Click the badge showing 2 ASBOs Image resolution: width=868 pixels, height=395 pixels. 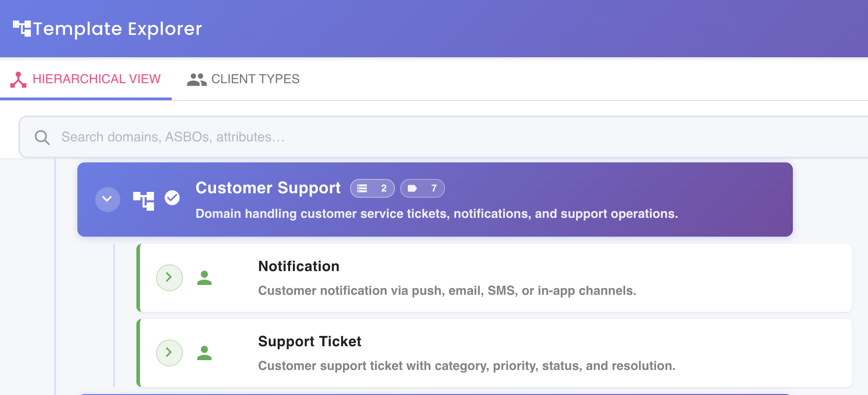pyautogui.click(x=373, y=188)
